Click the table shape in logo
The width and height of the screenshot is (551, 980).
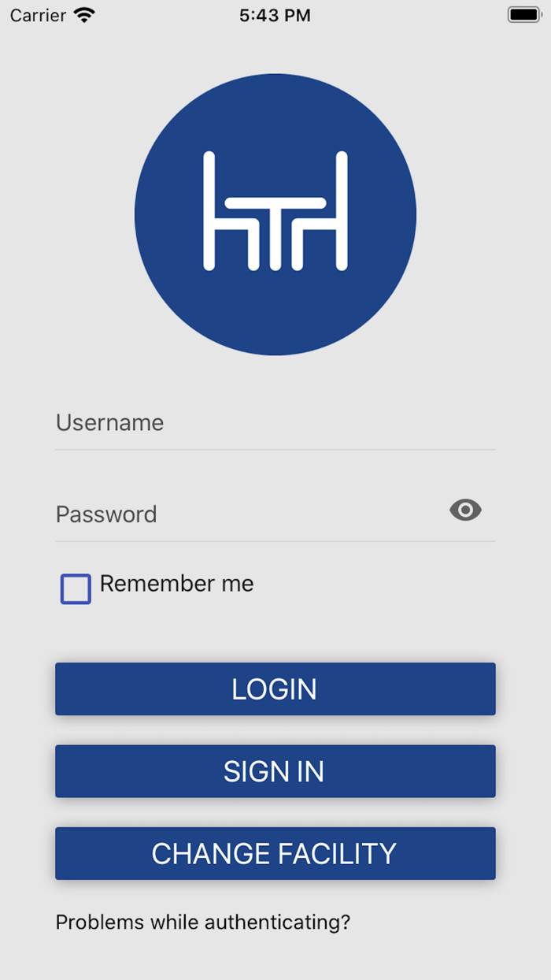pyautogui.click(x=275, y=203)
